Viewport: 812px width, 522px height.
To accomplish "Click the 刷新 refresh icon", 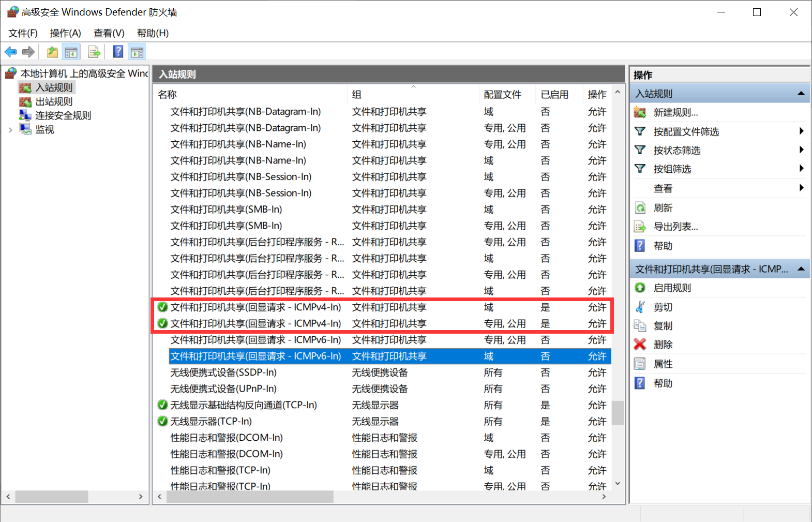I will [x=640, y=208].
